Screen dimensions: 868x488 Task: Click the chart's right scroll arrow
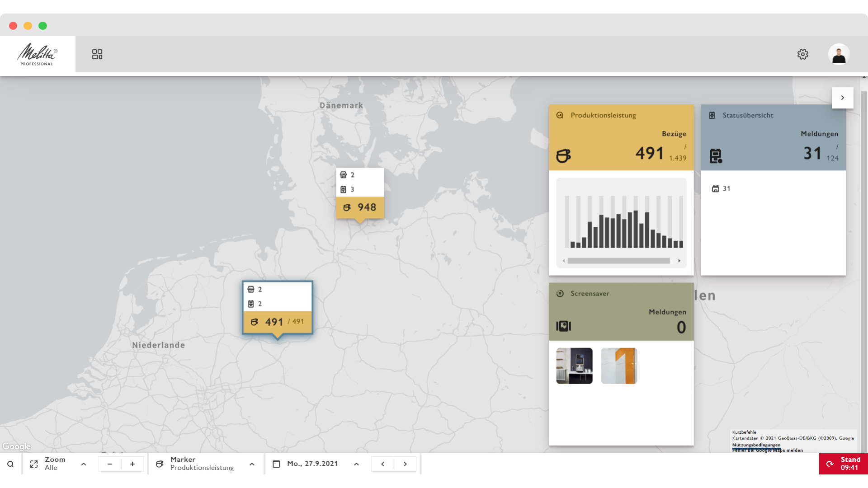pyautogui.click(x=679, y=261)
